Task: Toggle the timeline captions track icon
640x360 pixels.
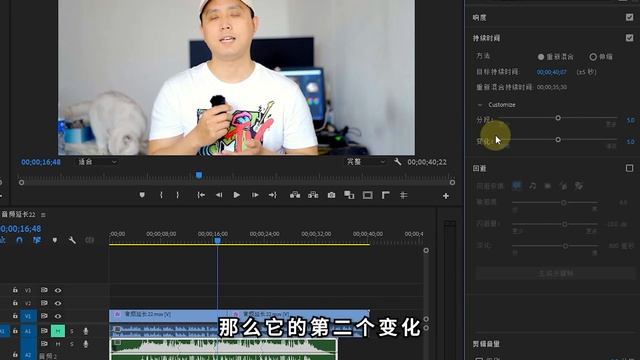Action: click(x=89, y=240)
